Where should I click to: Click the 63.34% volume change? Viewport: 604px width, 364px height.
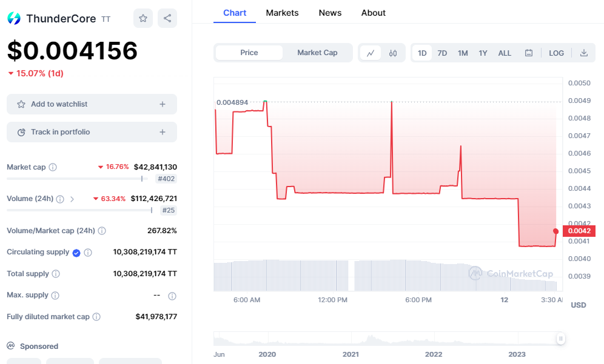point(109,199)
